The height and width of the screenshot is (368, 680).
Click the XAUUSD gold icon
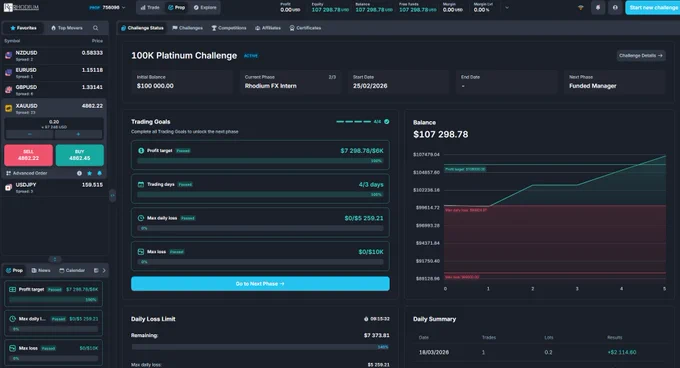(x=8, y=108)
